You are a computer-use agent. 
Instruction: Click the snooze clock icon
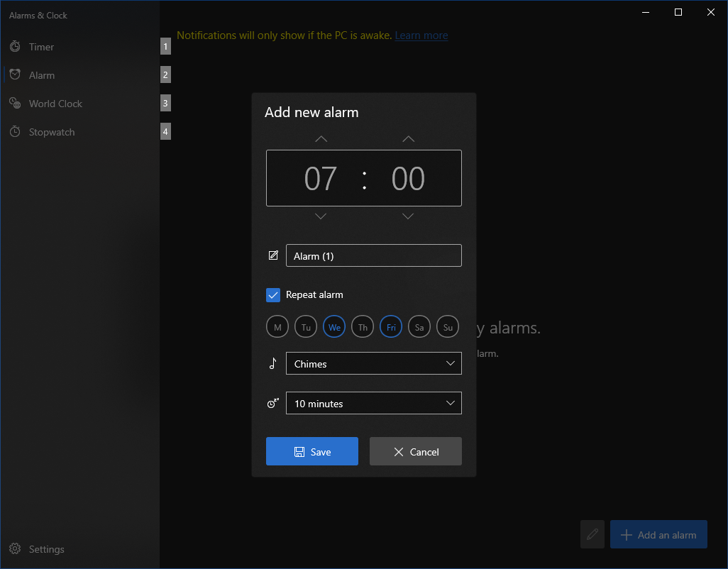[272, 403]
